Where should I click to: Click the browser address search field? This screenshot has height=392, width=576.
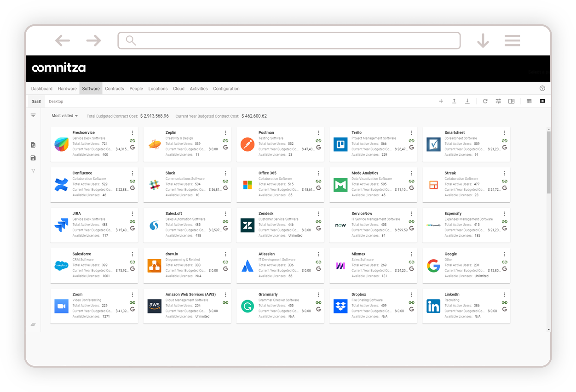coord(289,40)
